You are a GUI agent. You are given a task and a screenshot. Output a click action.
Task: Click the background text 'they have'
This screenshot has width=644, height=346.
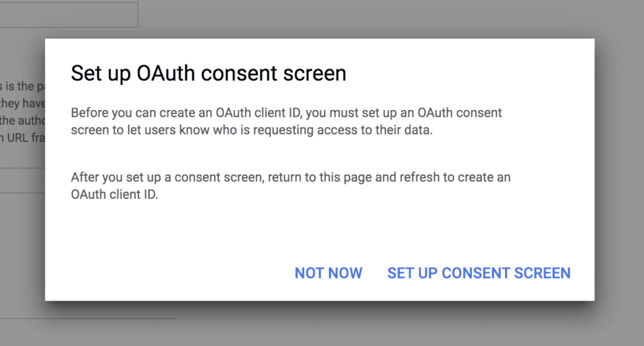coord(22,103)
